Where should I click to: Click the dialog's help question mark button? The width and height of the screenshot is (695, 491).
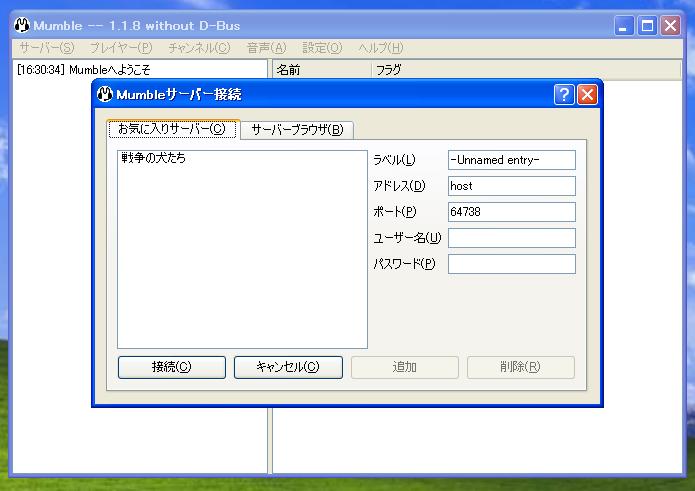pos(564,95)
